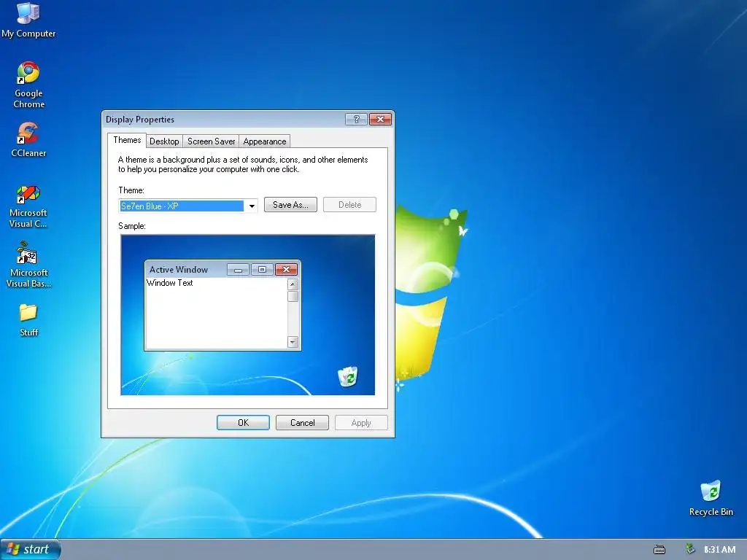Viewport: 747px width, 560px height.
Task: Click the Delete button
Action: [x=349, y=205]
